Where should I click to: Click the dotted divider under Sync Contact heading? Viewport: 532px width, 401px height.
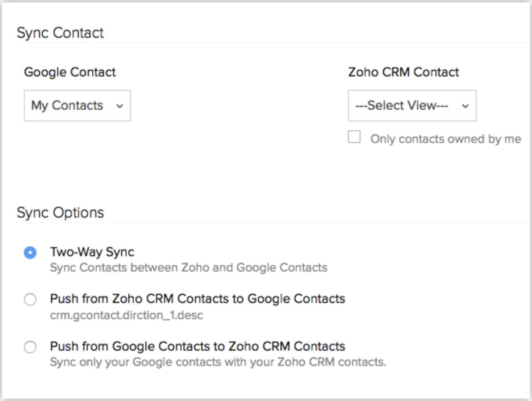tap(270, 43)
